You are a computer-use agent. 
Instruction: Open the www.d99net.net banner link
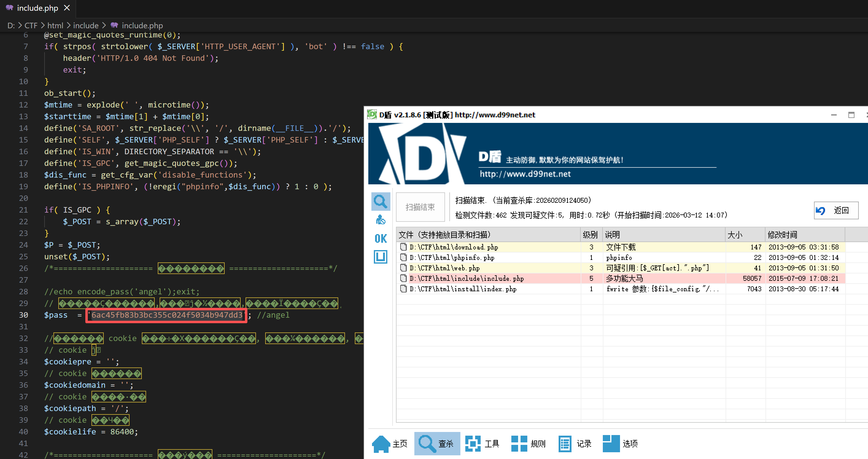tap(525, 174)
